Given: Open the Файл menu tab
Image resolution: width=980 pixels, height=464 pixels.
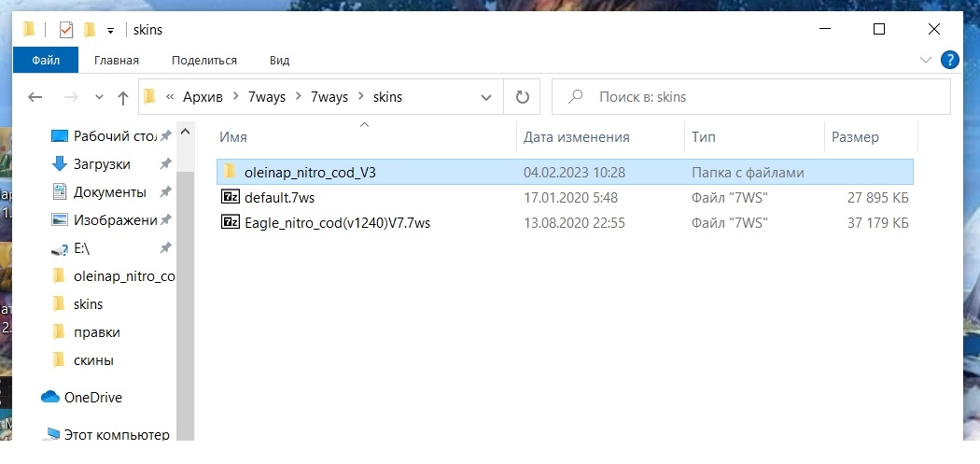Looking at the screenshot, I should click(x=46, y=61).
